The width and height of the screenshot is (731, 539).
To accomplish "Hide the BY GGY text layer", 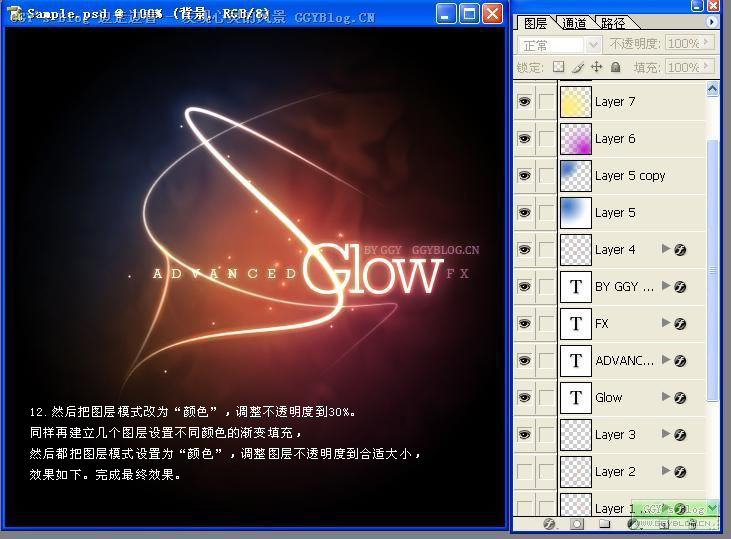I will point(524,287).
